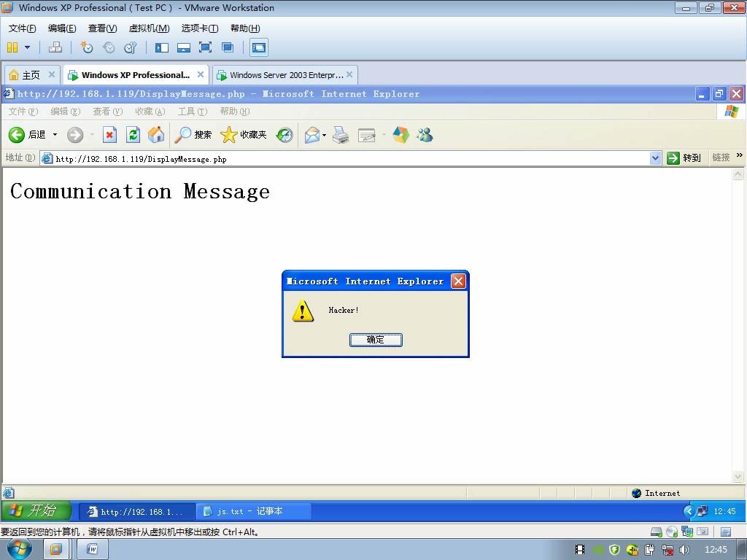
Task: Click the 搜索 search button
Action: [x=193, y=135]
